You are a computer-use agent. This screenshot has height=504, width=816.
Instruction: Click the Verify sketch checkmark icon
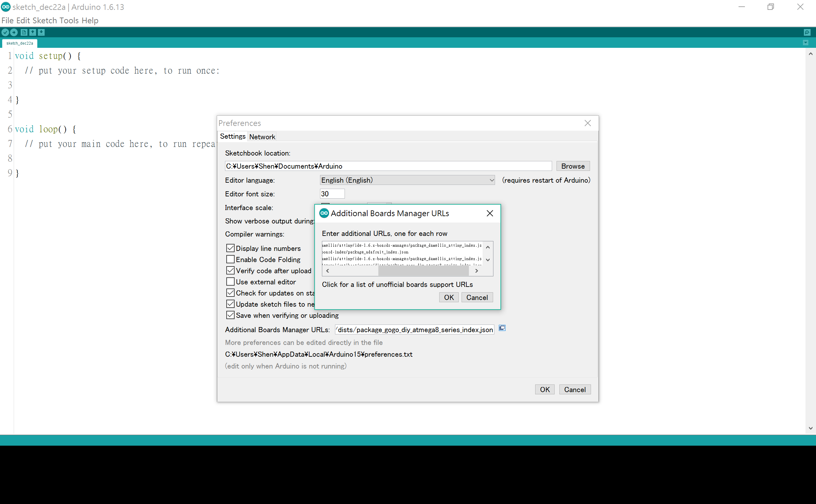pos(5,32)
